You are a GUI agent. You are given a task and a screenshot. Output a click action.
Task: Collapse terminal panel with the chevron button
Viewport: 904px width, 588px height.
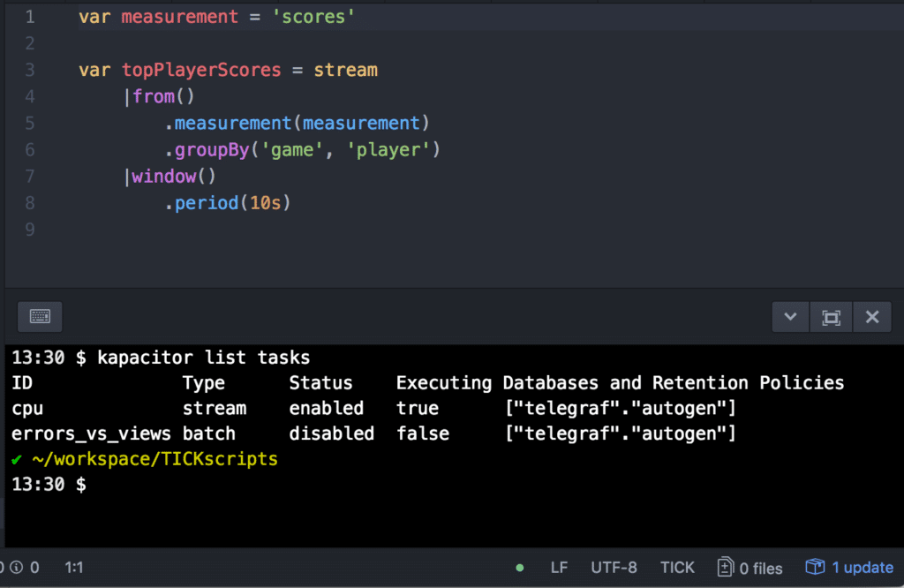click(790, 317)
